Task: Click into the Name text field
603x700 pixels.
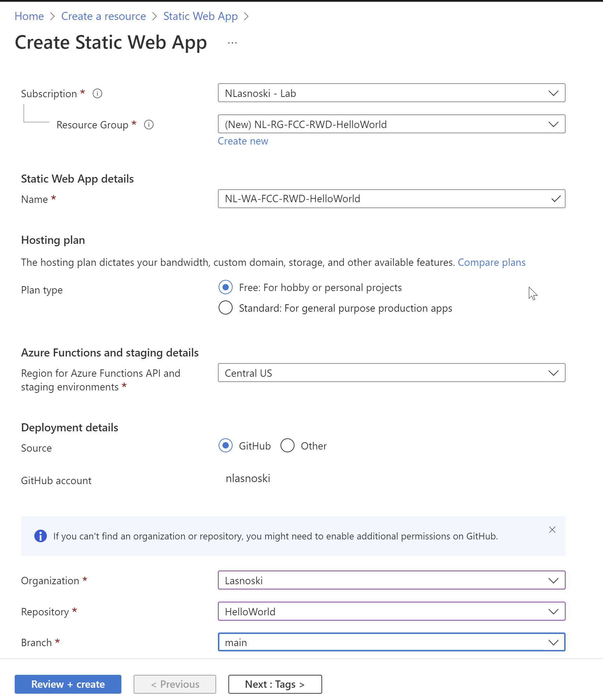Action: pyautogui.click(x=385, y=199)
